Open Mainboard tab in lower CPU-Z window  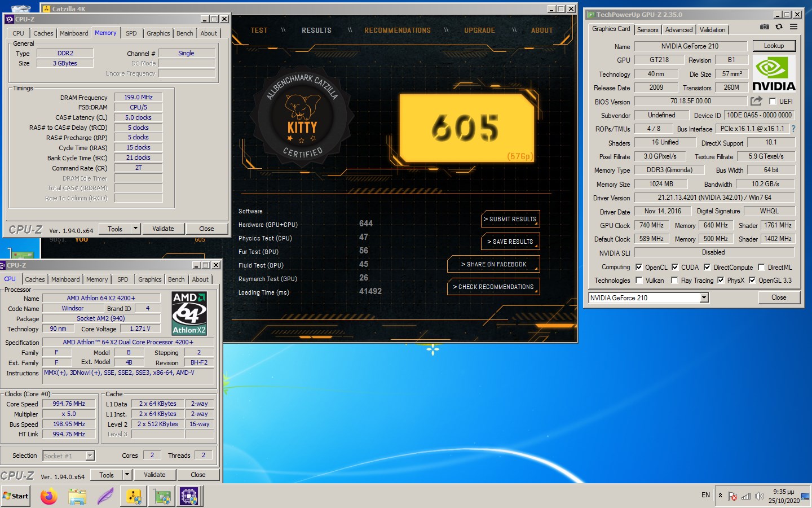click(65, 279)
